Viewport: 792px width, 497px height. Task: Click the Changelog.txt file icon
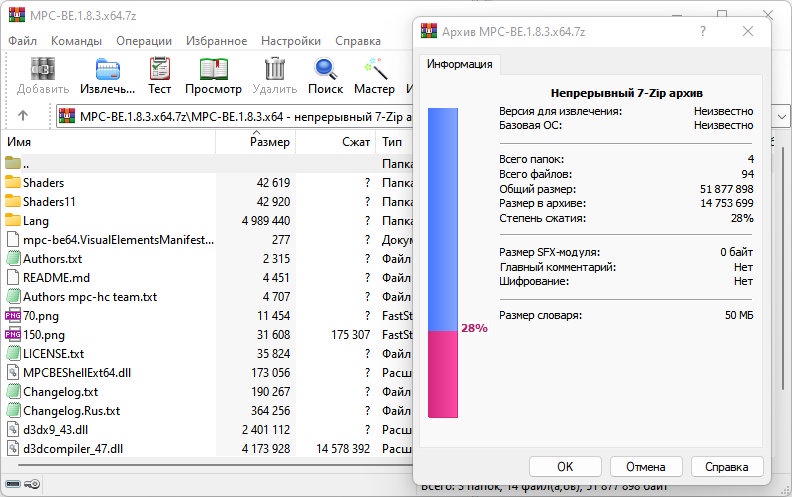coord(13,391)
